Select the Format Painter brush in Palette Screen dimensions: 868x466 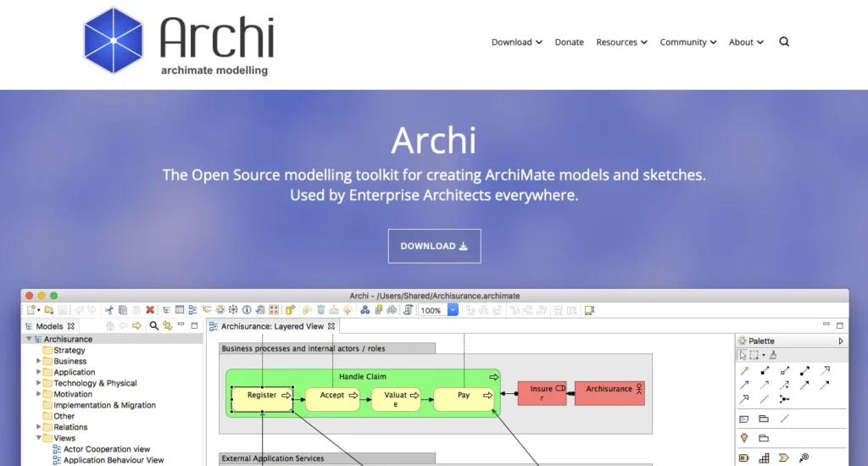[x=773, y=355]
